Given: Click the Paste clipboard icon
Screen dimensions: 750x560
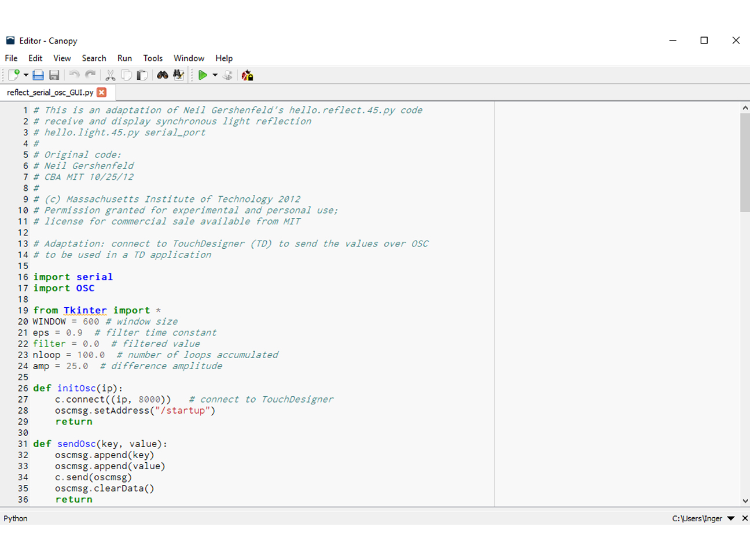Looking at the screenshot, I should point(142,75).
